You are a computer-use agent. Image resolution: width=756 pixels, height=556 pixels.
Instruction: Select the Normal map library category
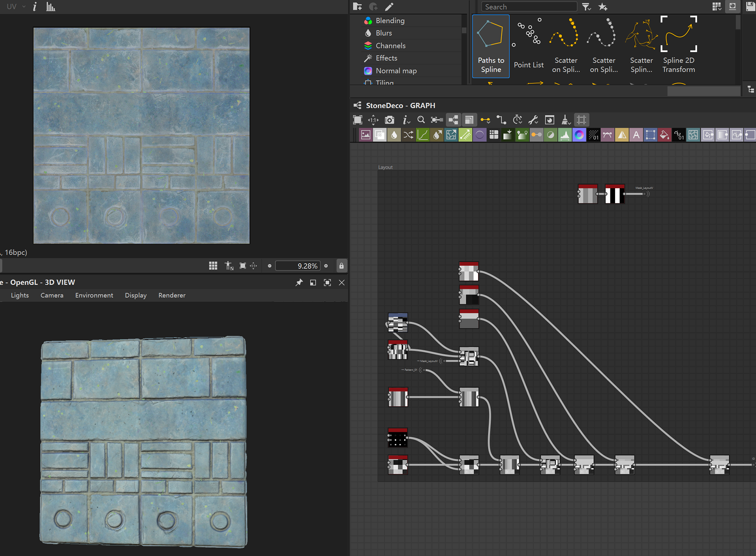(x=396, y=71)
